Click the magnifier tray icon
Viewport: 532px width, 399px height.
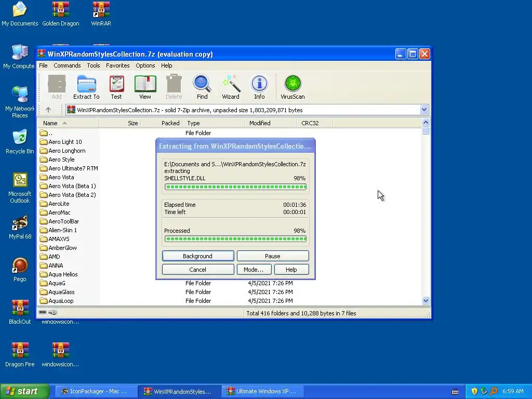click(x=494, y=391)
